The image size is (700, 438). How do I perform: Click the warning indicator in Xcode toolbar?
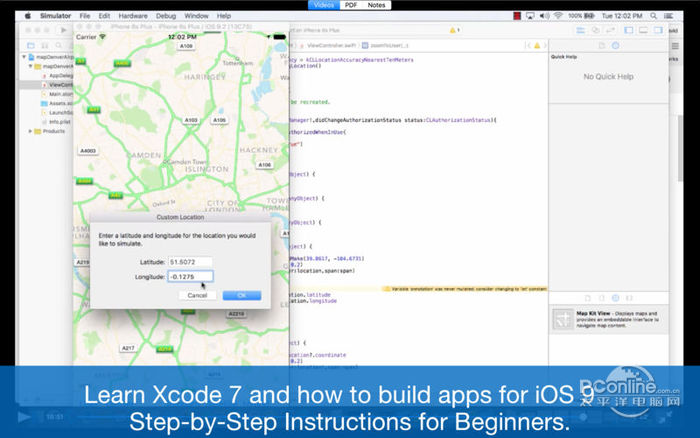coord(454,30)
